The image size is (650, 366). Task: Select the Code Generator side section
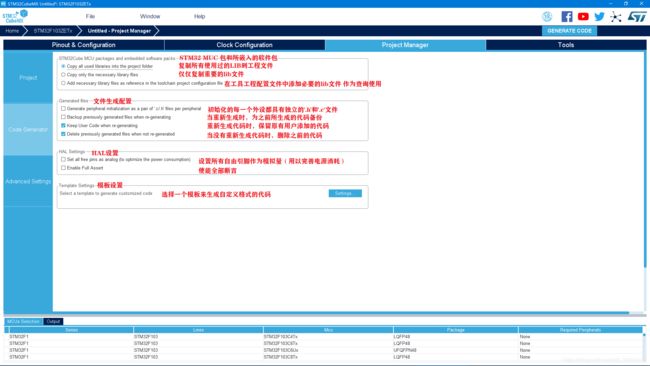click(28, 129)
